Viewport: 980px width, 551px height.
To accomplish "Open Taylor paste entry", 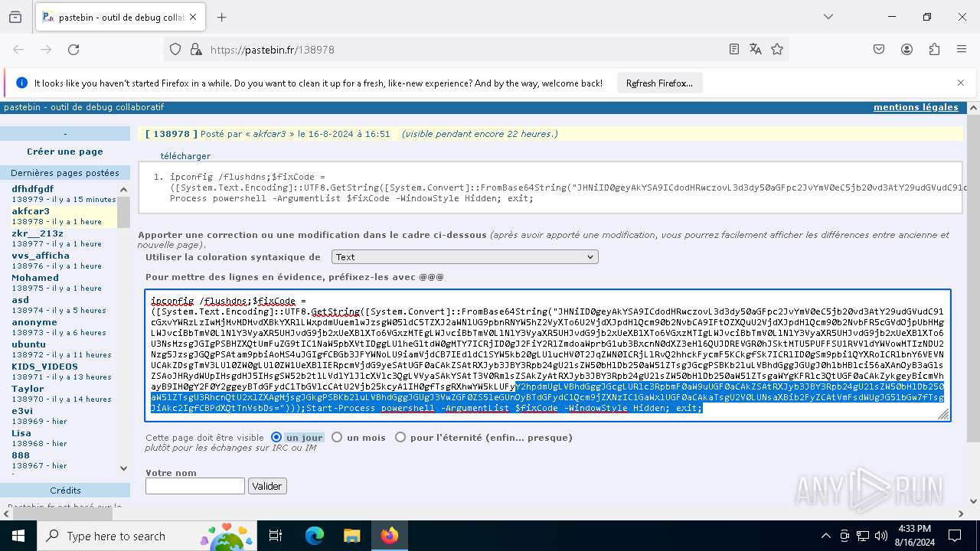I will pyautogui.click(x=28, y=389).
